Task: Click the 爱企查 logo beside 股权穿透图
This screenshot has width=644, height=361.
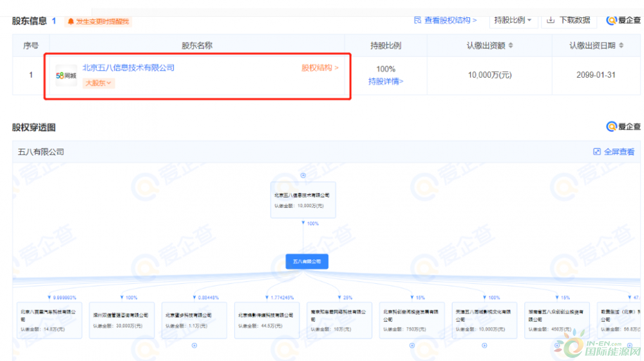Action: pos(623,127)
